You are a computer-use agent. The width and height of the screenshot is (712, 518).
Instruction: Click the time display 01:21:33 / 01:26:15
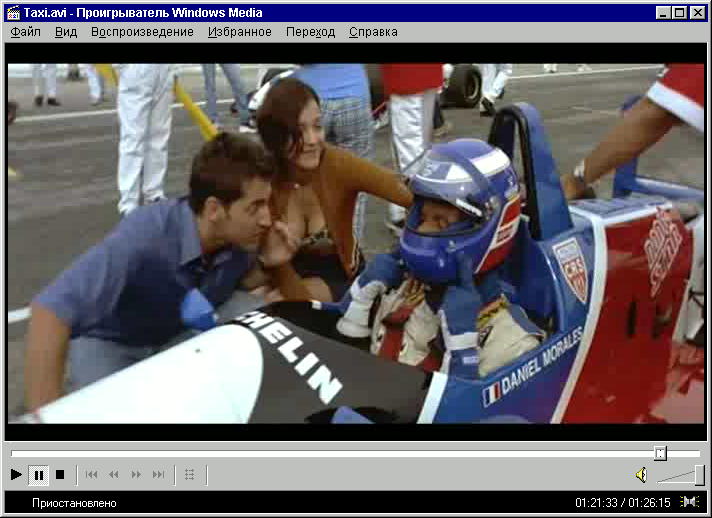point(623,503)
